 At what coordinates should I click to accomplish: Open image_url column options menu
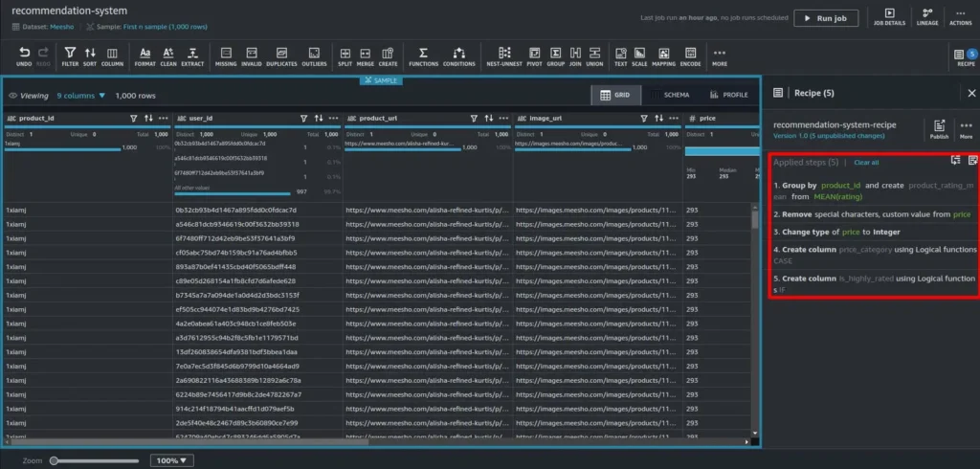[x=674, y=118]
